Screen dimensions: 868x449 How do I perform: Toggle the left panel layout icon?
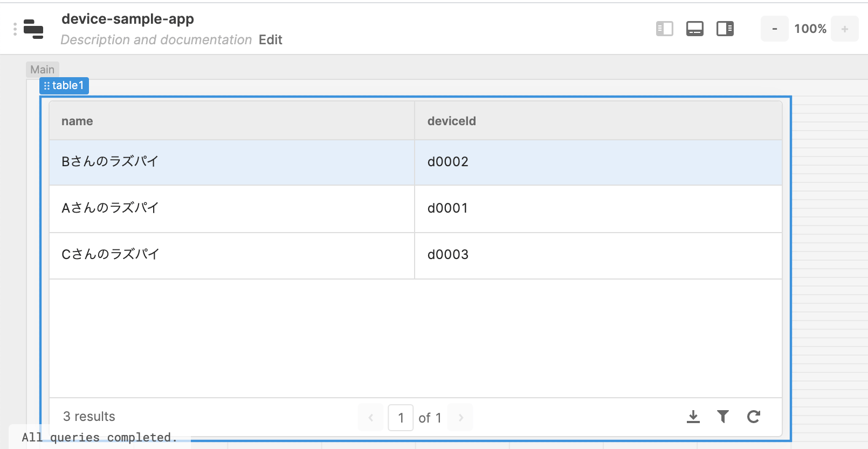tap(664, 29)
